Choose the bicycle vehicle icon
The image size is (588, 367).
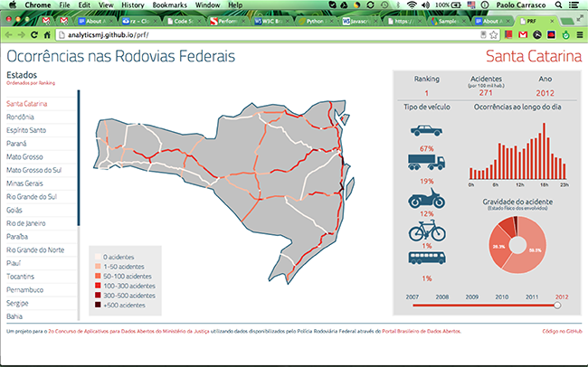[427, 231]
